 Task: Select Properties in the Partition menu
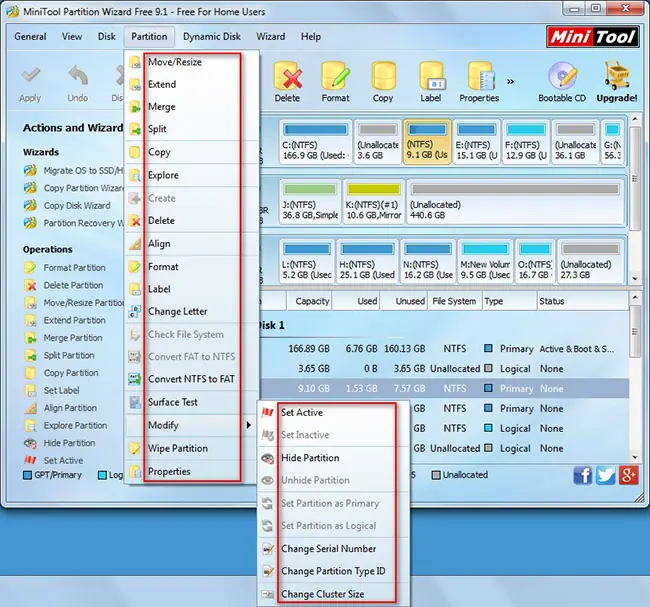tap(192, 471)
